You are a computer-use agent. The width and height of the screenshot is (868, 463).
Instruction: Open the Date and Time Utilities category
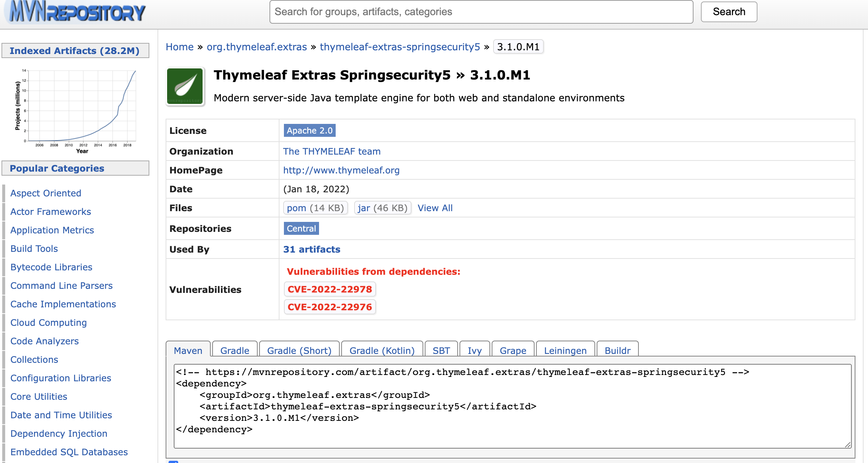click(x=61, y=415)
